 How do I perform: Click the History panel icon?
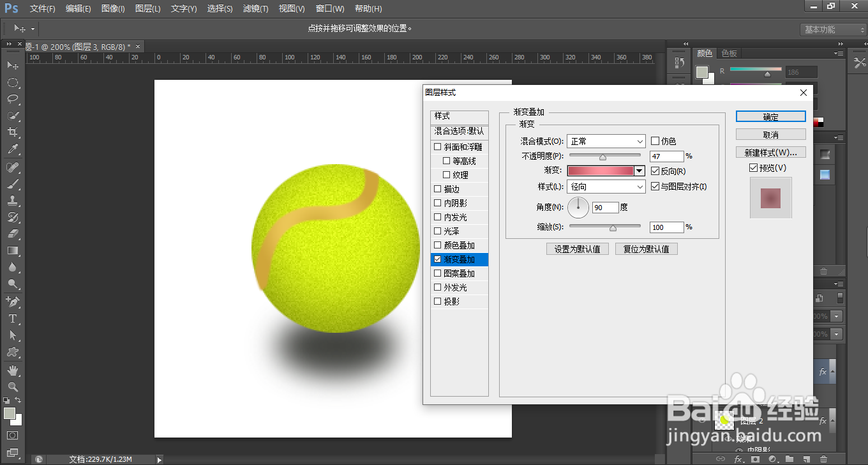[679, 63]
